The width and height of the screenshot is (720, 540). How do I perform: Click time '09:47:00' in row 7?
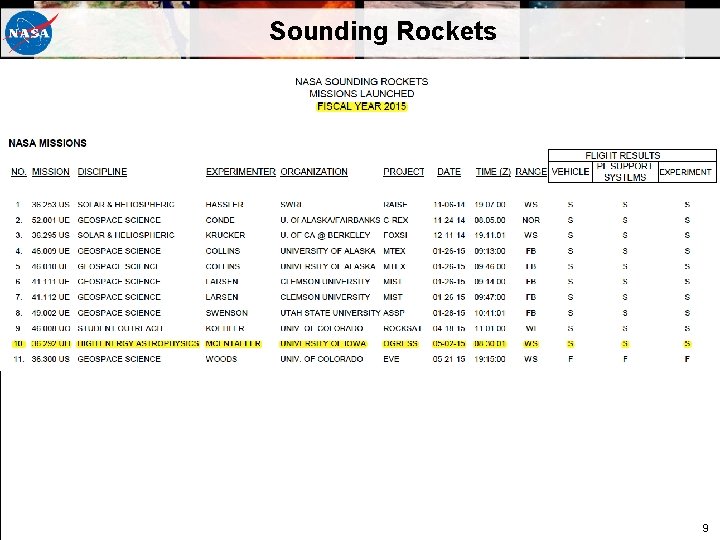(x=490, y=297)
